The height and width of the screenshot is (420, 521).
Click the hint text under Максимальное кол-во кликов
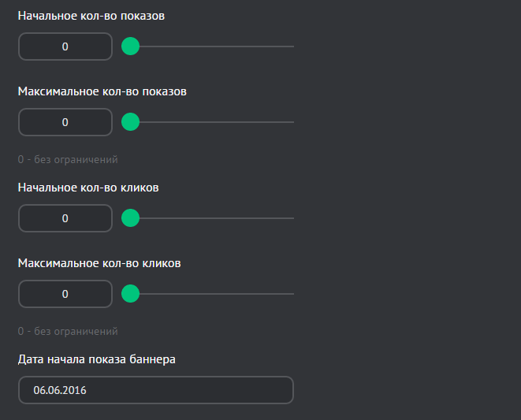point(68,331)
